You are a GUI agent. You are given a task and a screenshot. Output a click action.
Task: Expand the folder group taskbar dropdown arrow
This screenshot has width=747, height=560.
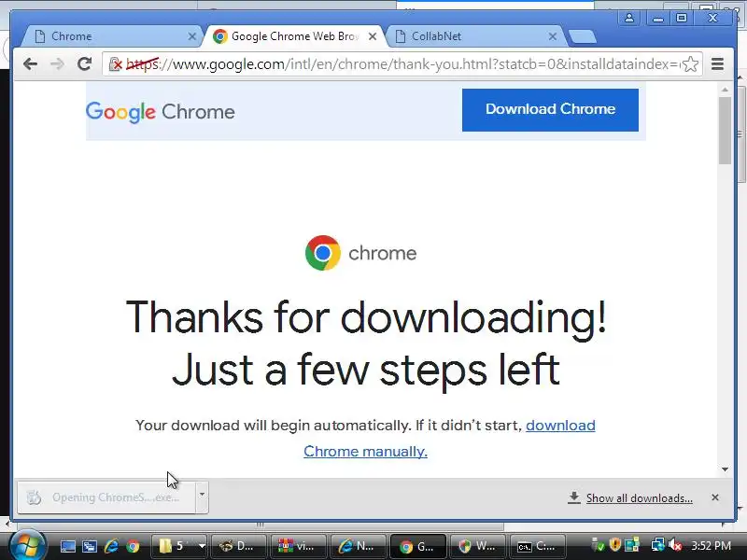tap(202, 546)
